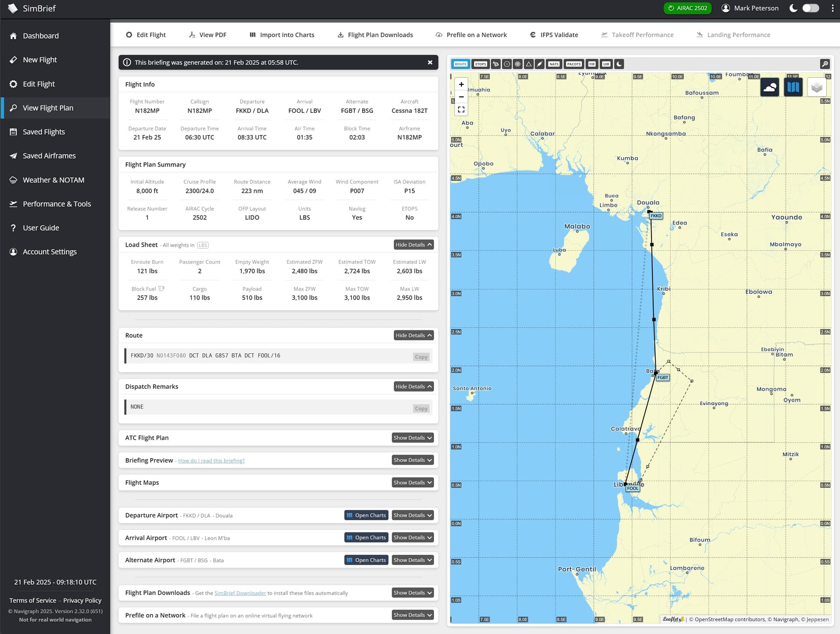Toggle NATS tracks overlay

coord(554,64)
